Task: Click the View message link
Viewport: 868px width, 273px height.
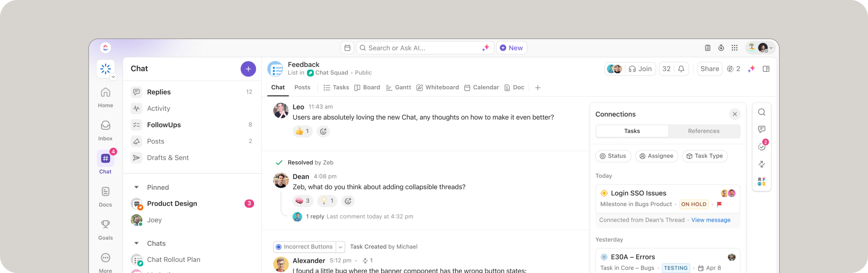Action: (711, 220)
